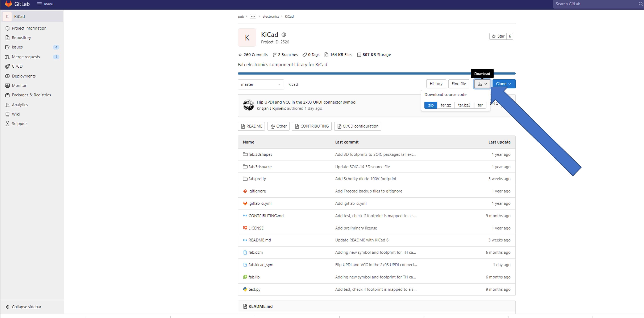Open the .gitignore file
Viewport: 644px width, 318px height.
pos(257,191)
